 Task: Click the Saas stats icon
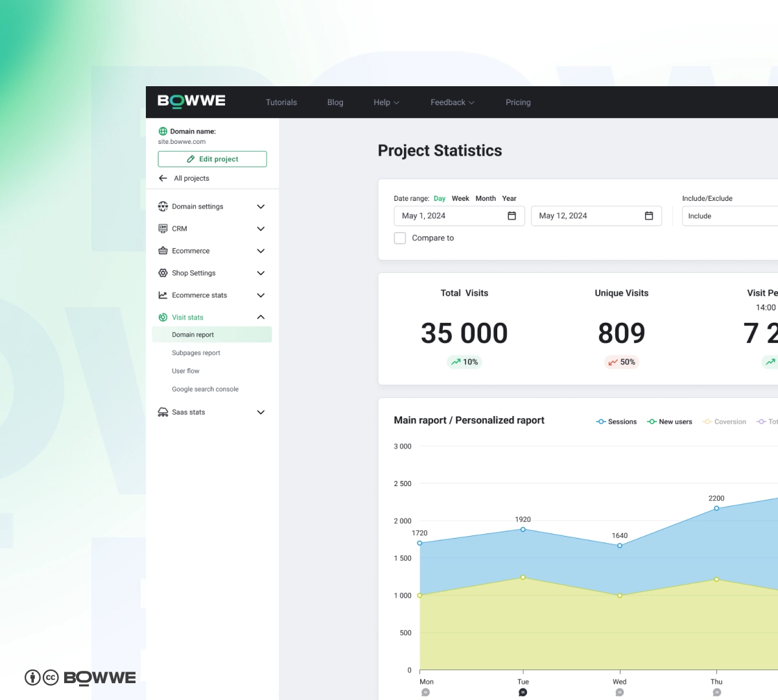[163, 412]
